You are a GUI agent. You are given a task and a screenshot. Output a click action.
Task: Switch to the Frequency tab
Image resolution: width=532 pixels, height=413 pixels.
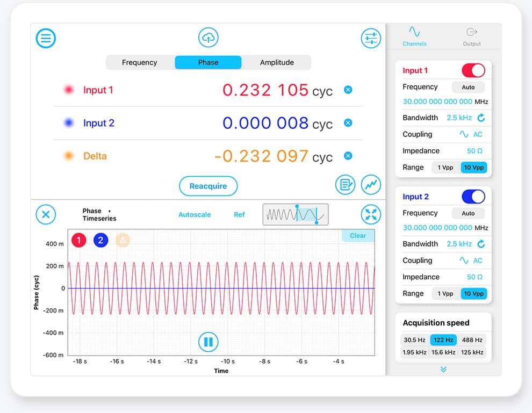139,62
